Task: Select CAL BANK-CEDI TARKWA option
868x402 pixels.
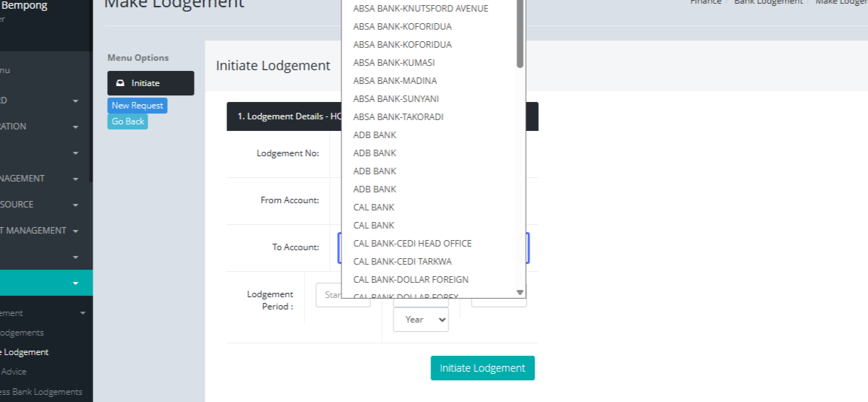Action: pos(402,262)
